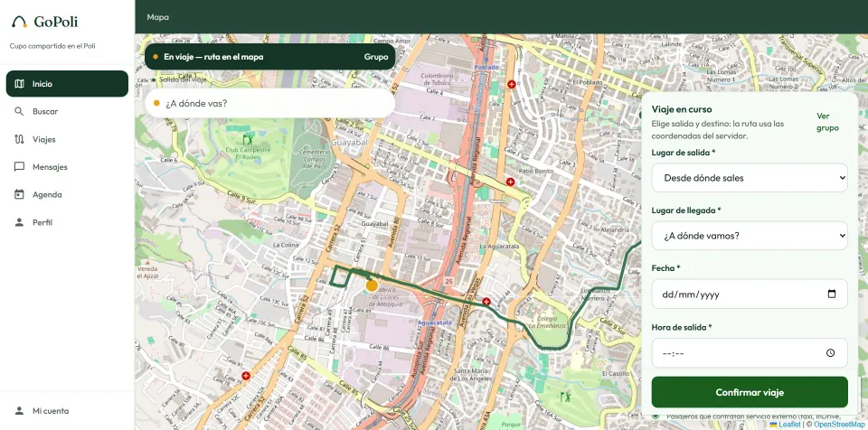Click the 'Club Campestre El Rodeo' map label
The width and height of the screenshot is (868, 430).
tap(248, 154)
